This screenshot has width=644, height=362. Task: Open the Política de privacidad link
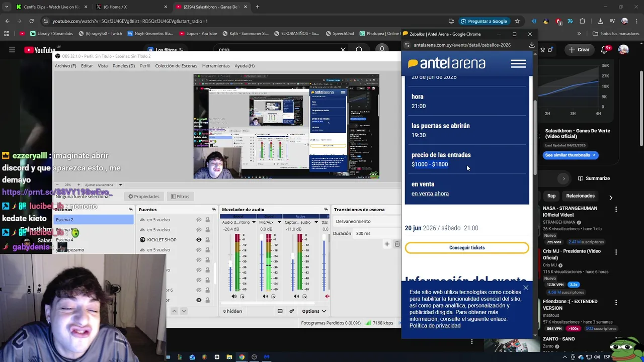tap(435, 326)
